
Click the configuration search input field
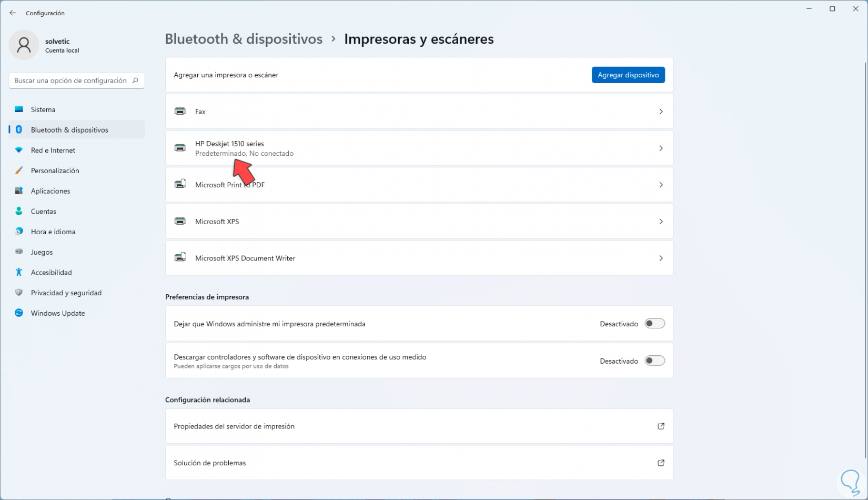tap(70, 81)
